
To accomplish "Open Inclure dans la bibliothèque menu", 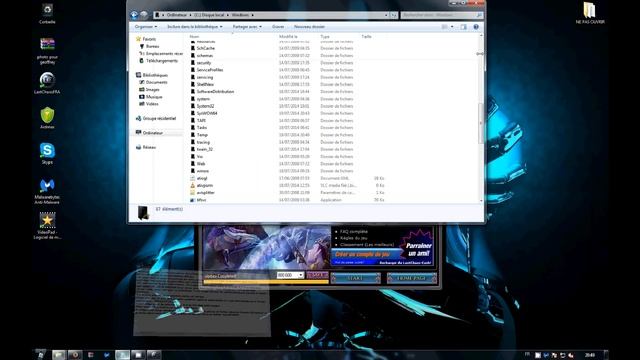I will point(195,27).
